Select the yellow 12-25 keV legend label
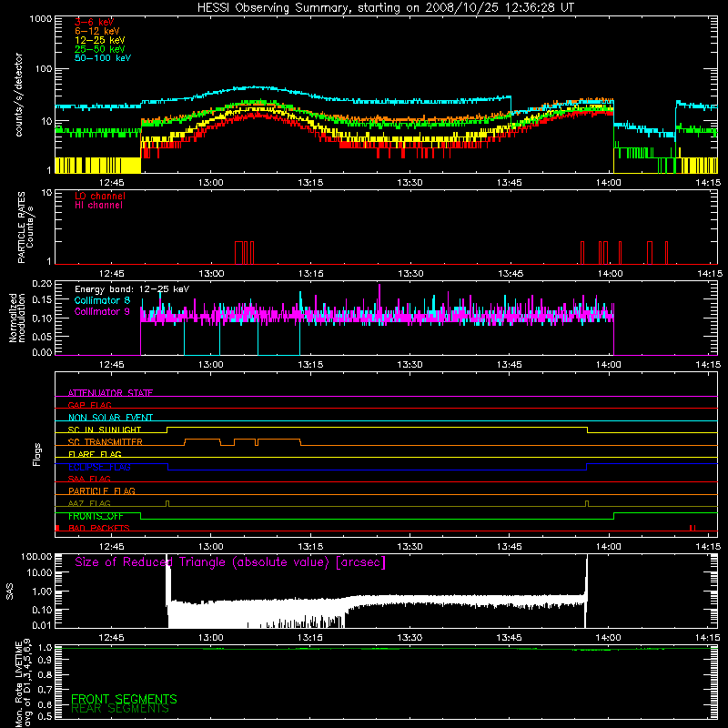 [100, 40]
